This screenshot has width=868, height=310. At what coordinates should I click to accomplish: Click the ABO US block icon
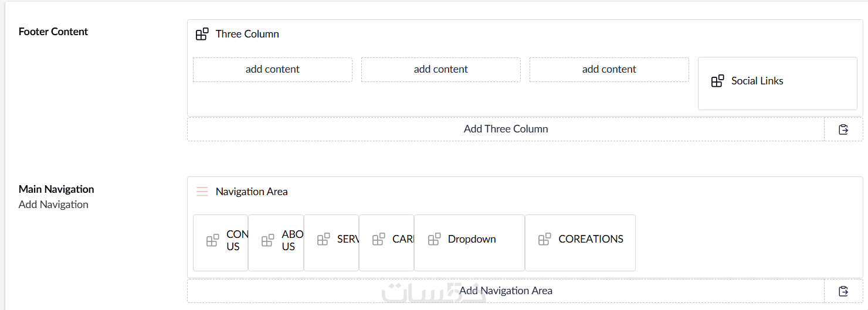click(x=267, y=240)
